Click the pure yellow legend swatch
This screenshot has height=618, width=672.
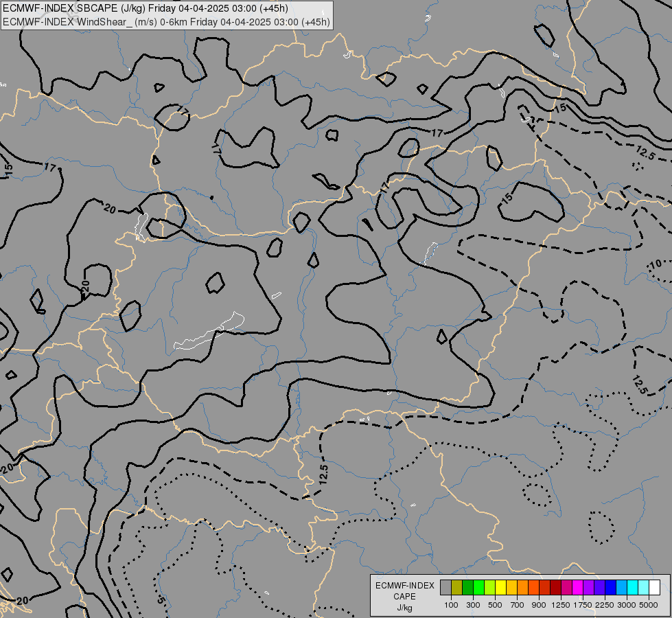point(500,587)
